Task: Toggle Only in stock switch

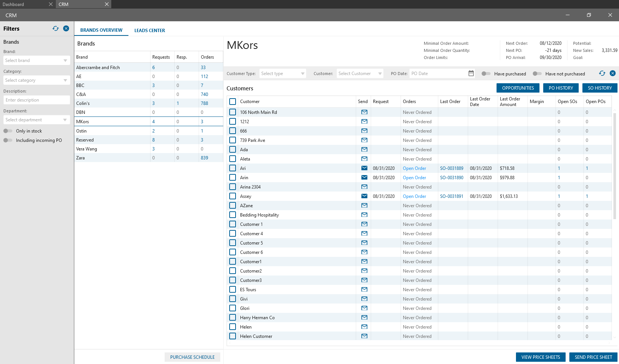Action: 8,131
